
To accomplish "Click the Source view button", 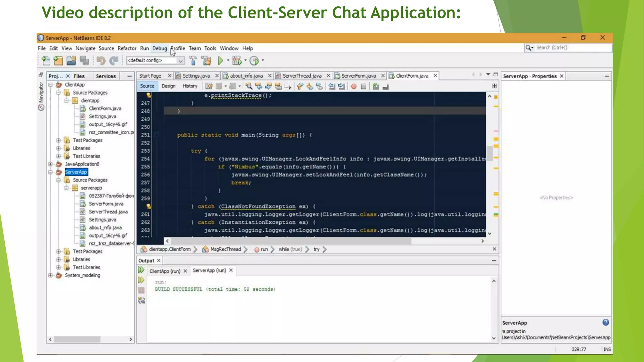I will click(147, 86).
